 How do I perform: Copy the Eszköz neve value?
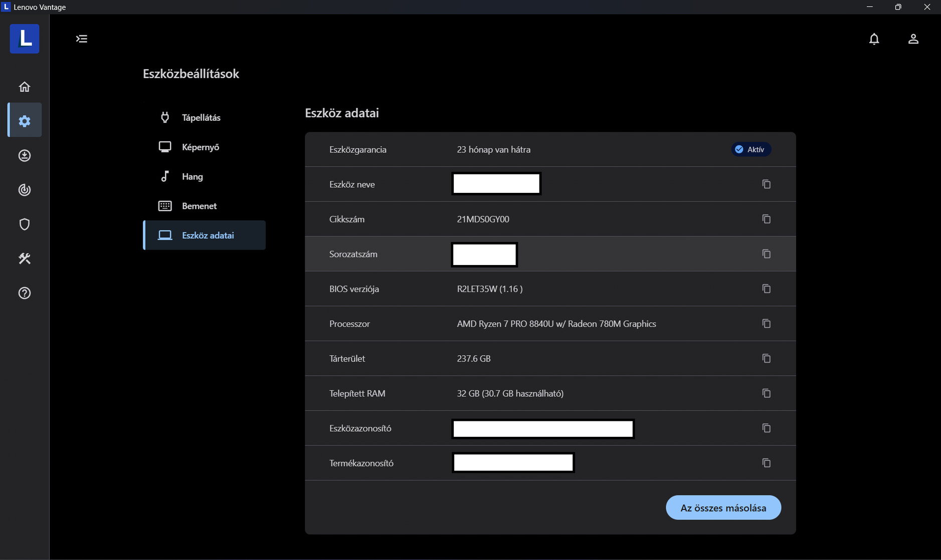pos(766,184)
